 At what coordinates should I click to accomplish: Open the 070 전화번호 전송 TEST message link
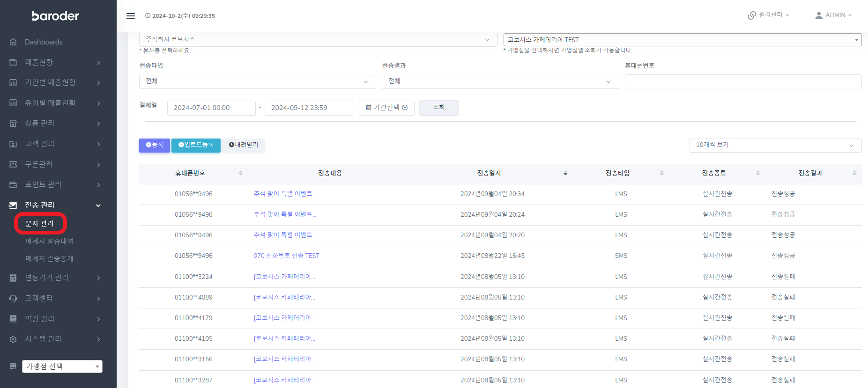(286, 256)
